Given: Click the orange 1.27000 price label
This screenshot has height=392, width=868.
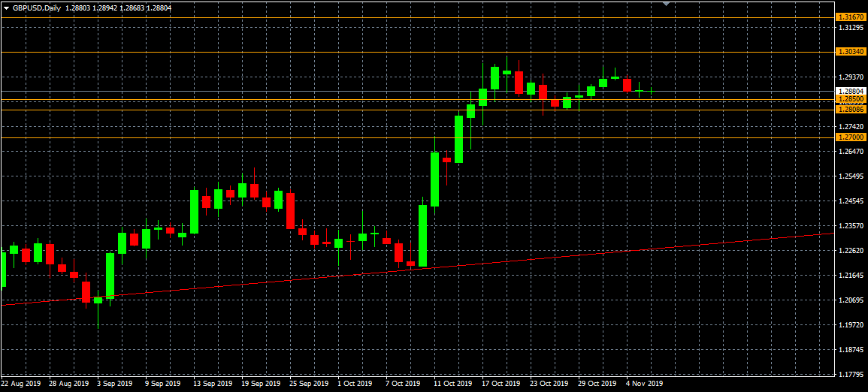Looking at the screenshot, I should [851, 137].
